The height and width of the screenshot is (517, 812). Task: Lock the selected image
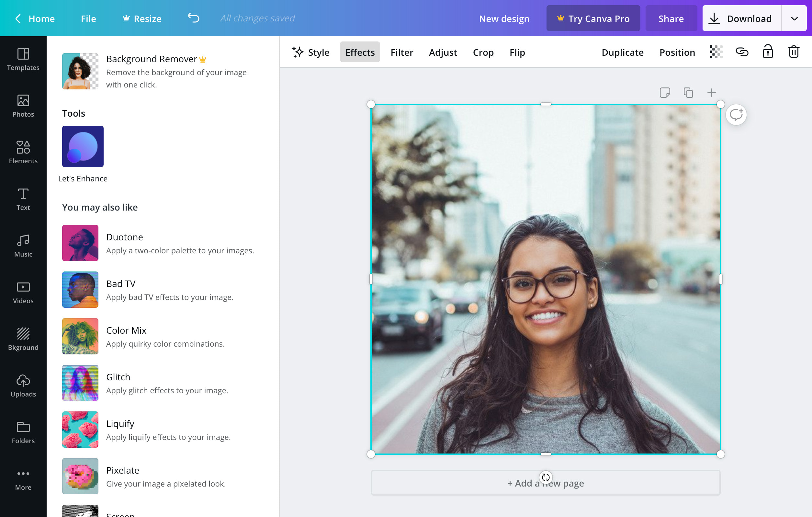click(768, 52)
